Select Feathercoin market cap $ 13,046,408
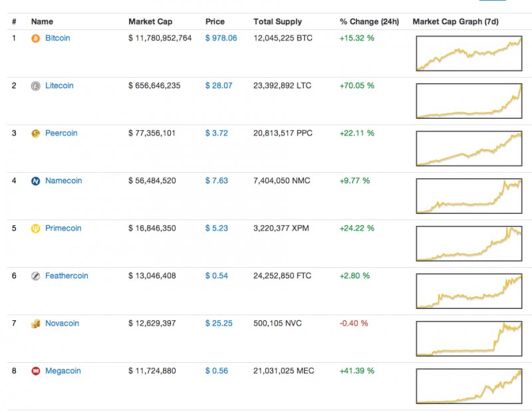 click(x=152, y=275)
